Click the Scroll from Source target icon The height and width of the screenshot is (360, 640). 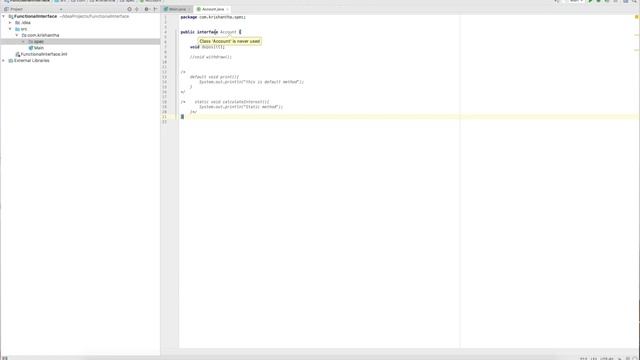(129, 9)
